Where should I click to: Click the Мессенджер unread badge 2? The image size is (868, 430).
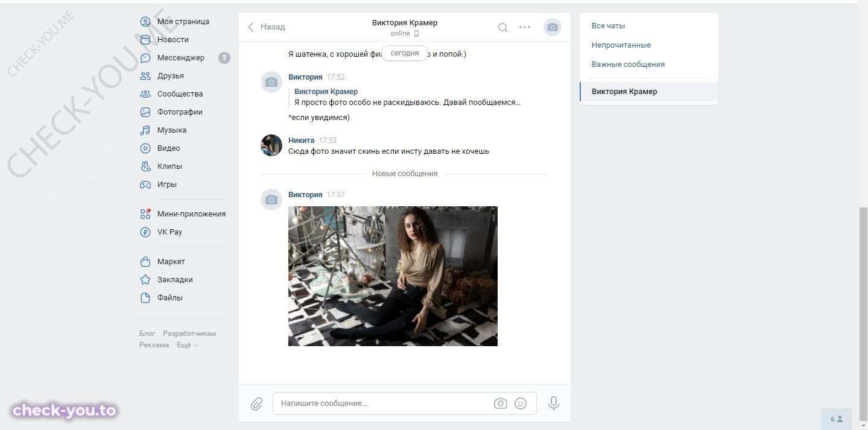224,58
